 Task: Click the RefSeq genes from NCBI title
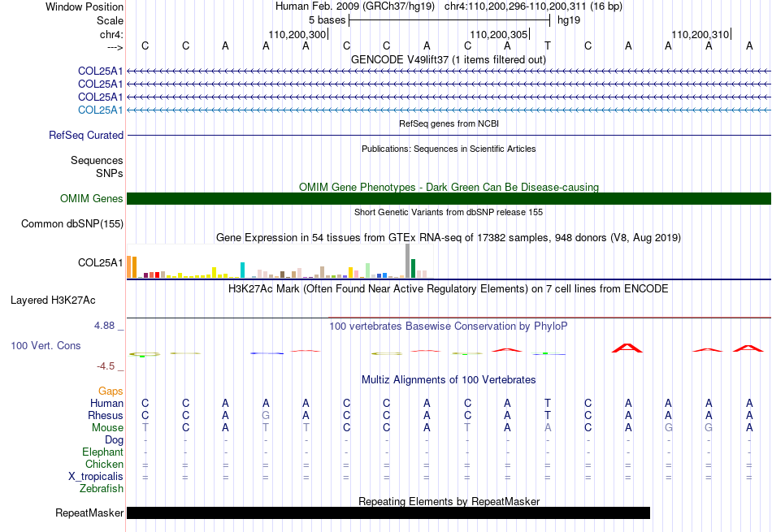(449, 123)
